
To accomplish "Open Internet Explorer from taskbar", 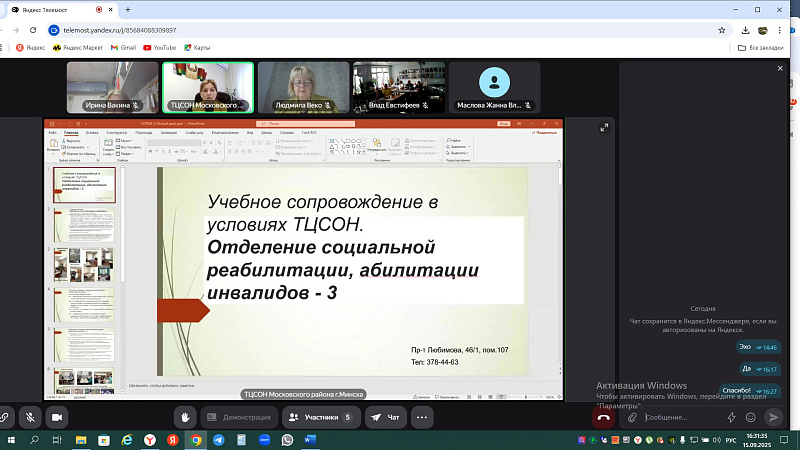I will pos(127,440).
